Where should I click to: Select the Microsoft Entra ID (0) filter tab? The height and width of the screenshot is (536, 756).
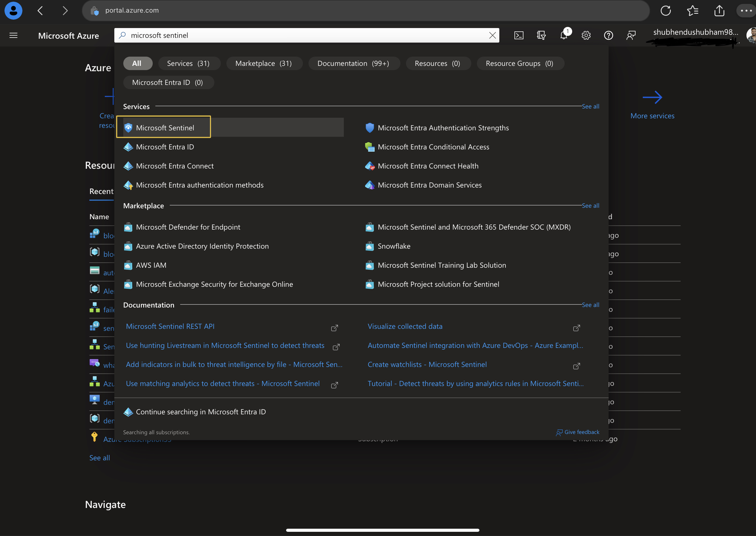pos(168,82)
